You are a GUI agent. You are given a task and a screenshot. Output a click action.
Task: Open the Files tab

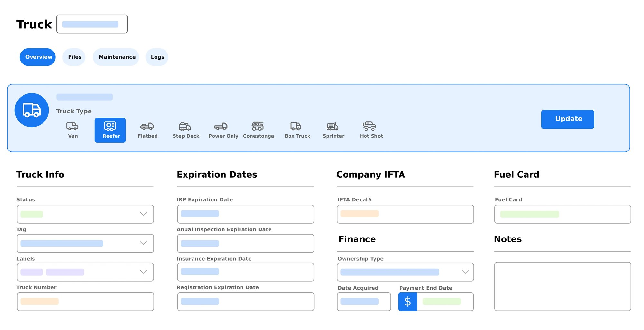point(74,57)
